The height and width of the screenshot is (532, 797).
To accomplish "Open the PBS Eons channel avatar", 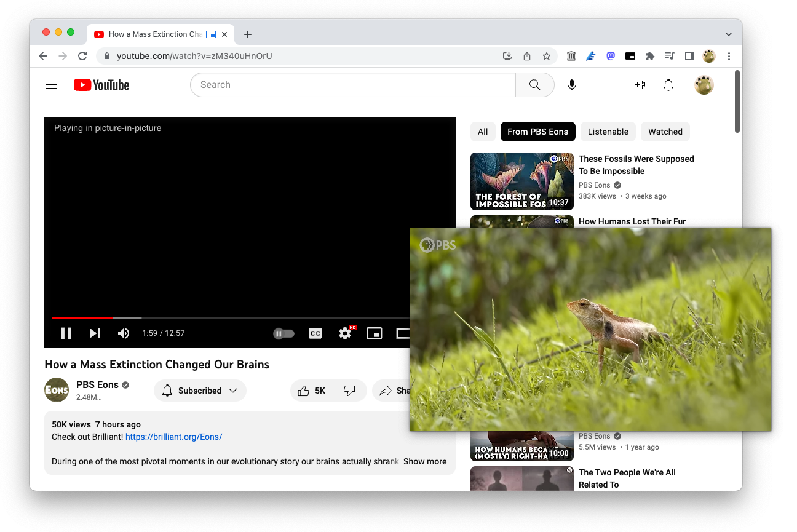I will click(57, 390).
